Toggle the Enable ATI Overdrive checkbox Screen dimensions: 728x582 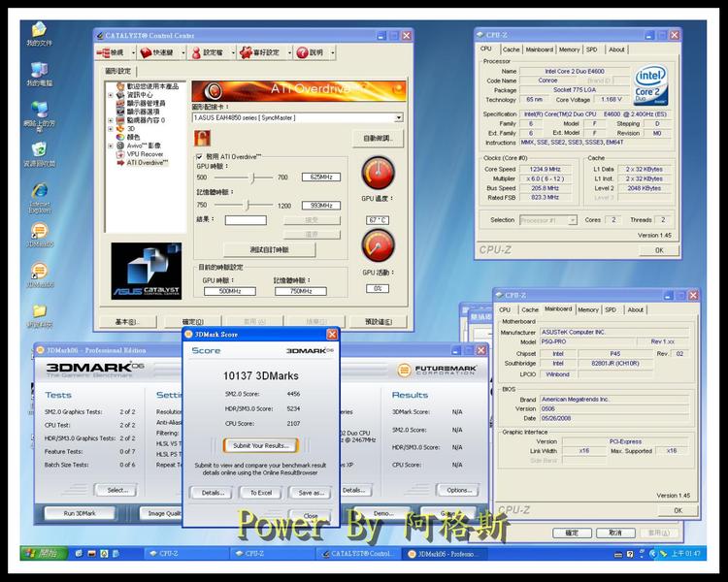coord(199,157)
